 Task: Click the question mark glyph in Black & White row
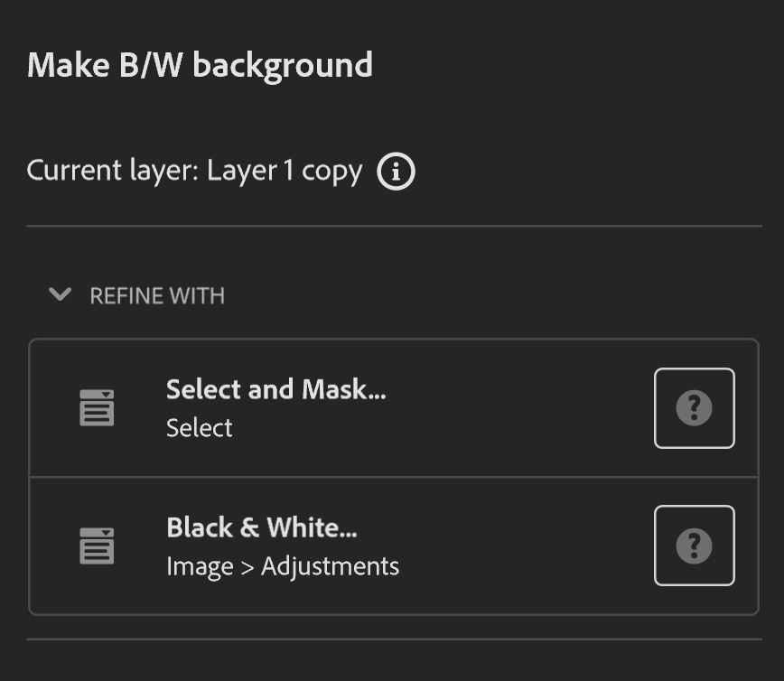tap(694, 546)
